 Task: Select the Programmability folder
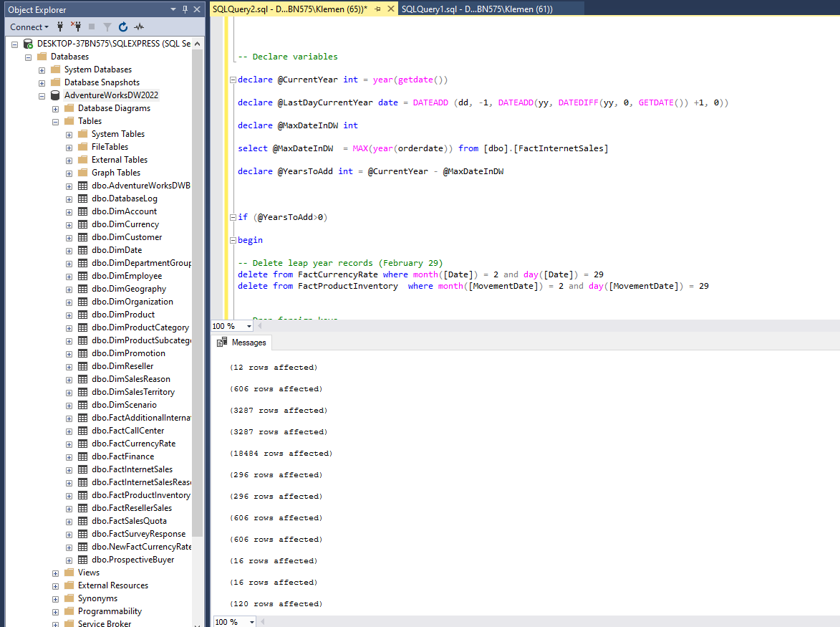point(110,611)
